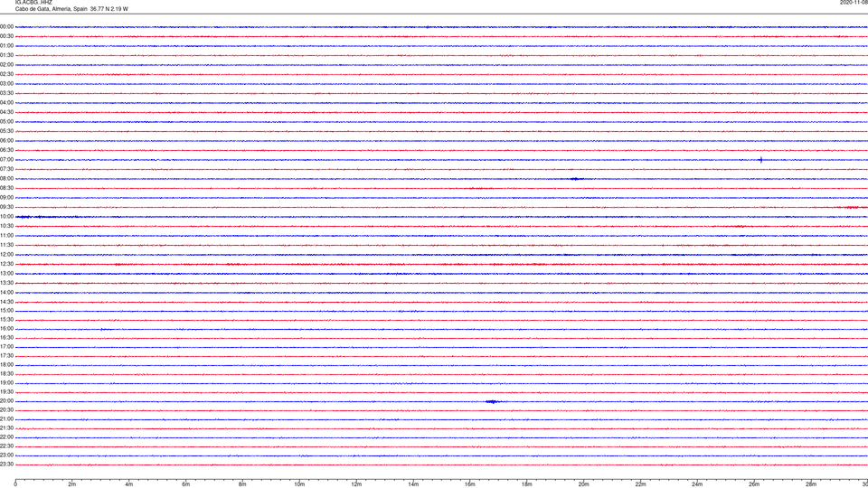Click the 24m tick on the minutes axis

[697, 484]
